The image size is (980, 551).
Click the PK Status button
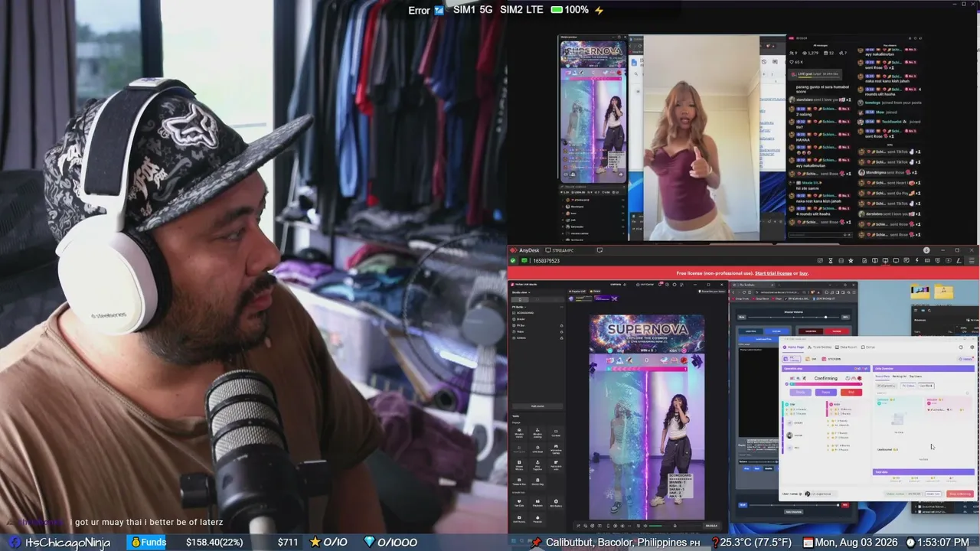908,386
